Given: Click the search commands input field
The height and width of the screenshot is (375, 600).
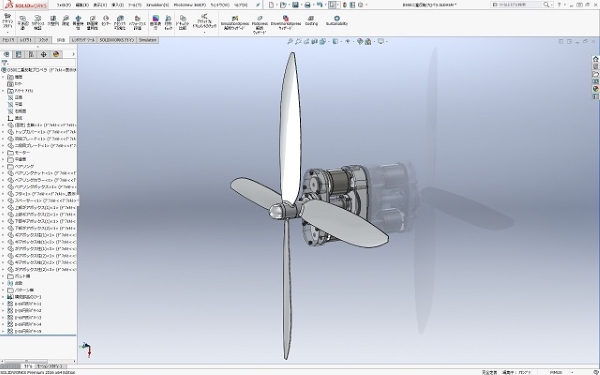Looking at the screenshot, I should [x=518, y=5].
